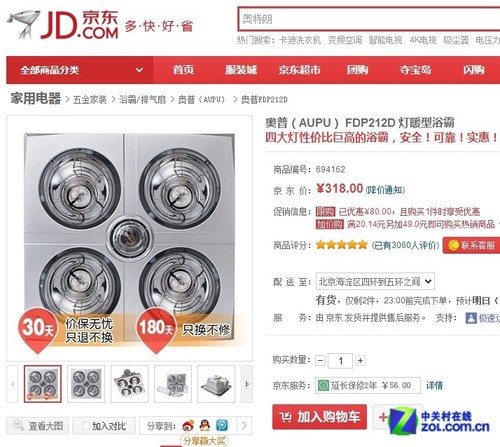Increase purchase quantity with plus button
500x447 pixels.
pos(360,360)
